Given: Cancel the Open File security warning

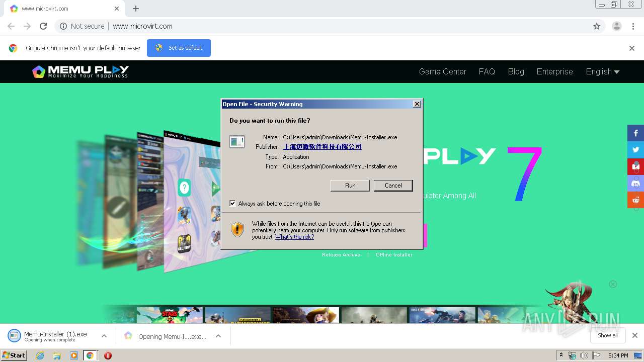Looking at the screenshot, I should click(393, 186).
